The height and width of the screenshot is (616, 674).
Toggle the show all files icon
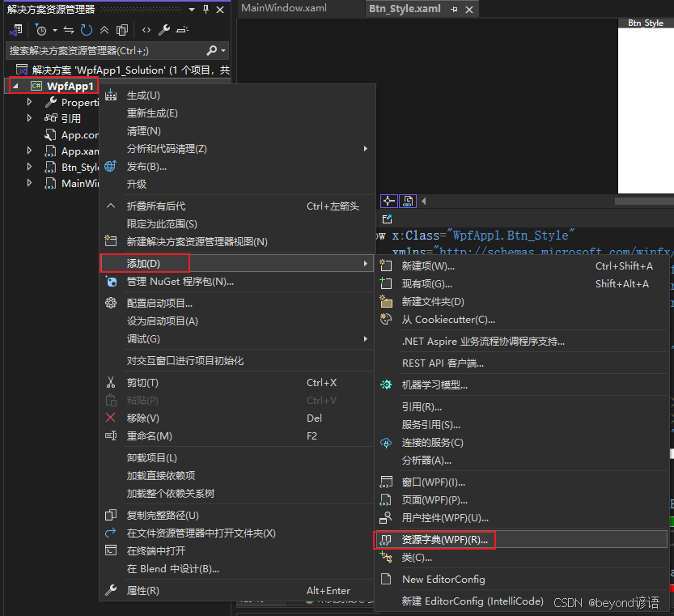pos(122,30)
